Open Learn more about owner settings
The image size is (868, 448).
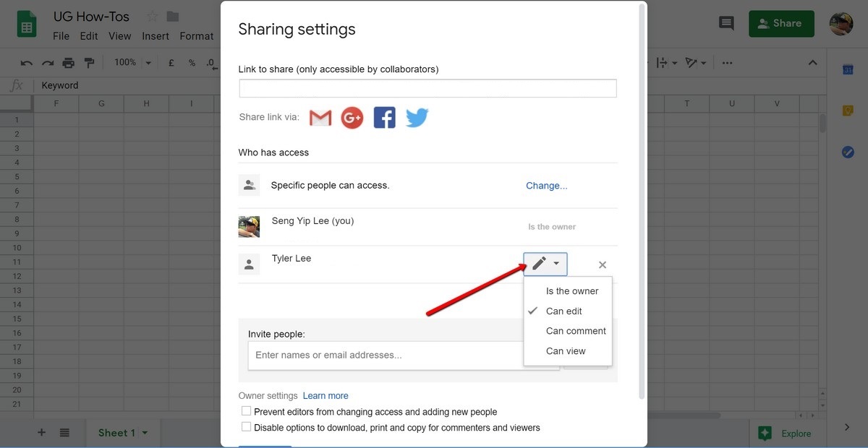(325, 395)
